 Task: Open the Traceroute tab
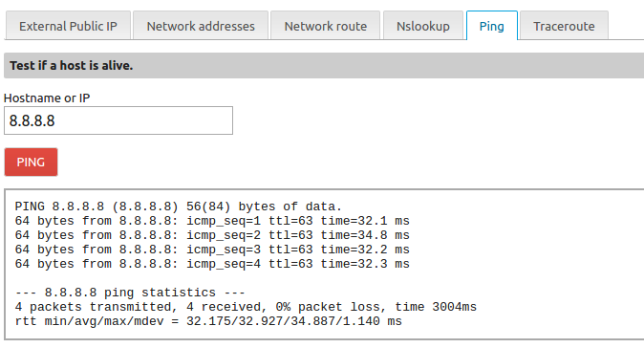[564, 26]
